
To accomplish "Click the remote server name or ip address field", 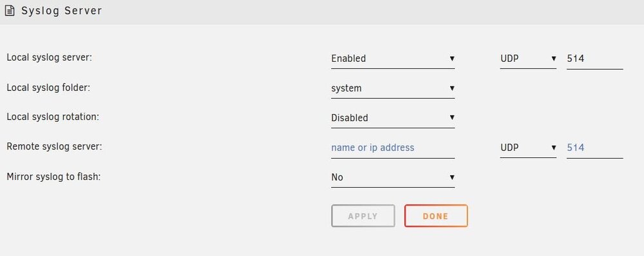I will (x=393, y=147).
